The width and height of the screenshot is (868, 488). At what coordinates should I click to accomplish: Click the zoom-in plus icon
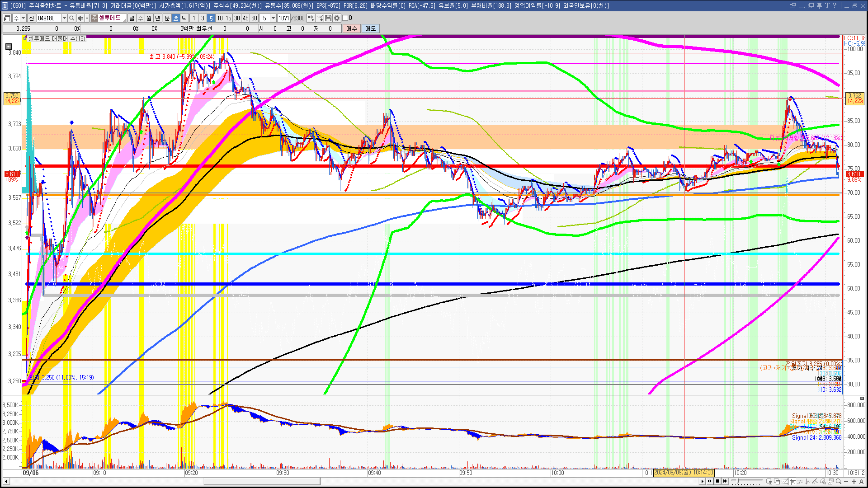[x=854, y=482]
